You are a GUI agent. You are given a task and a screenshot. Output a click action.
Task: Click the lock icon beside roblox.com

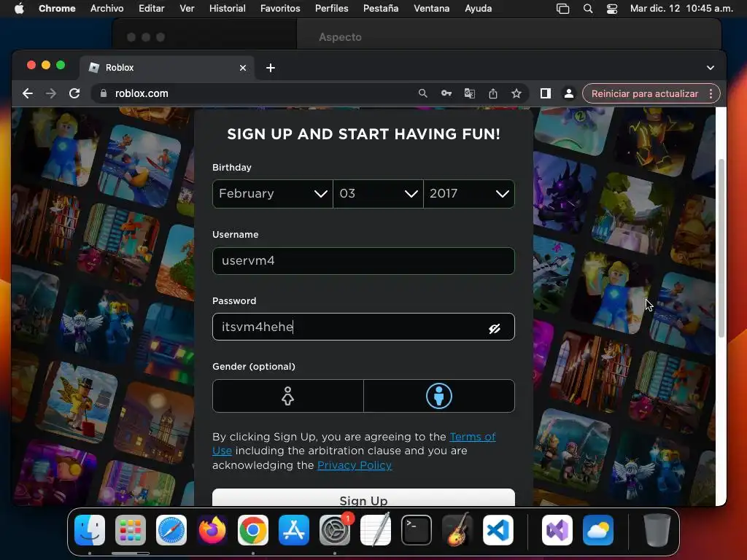(x=104, y=93)
